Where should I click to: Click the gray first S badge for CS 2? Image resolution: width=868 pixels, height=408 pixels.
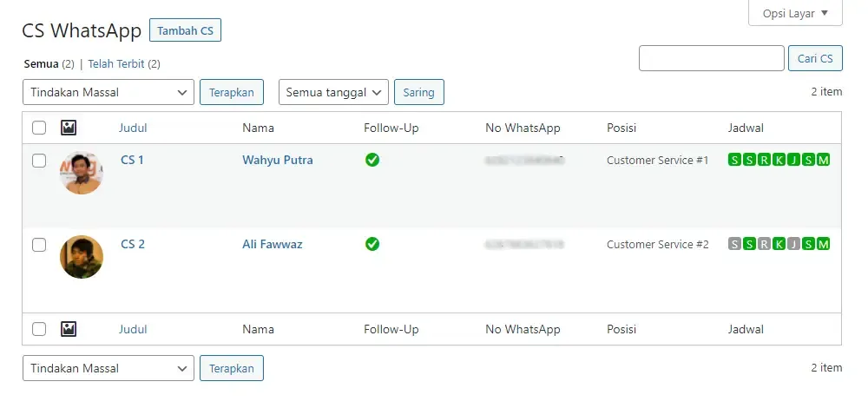click(x=734, y=244)
